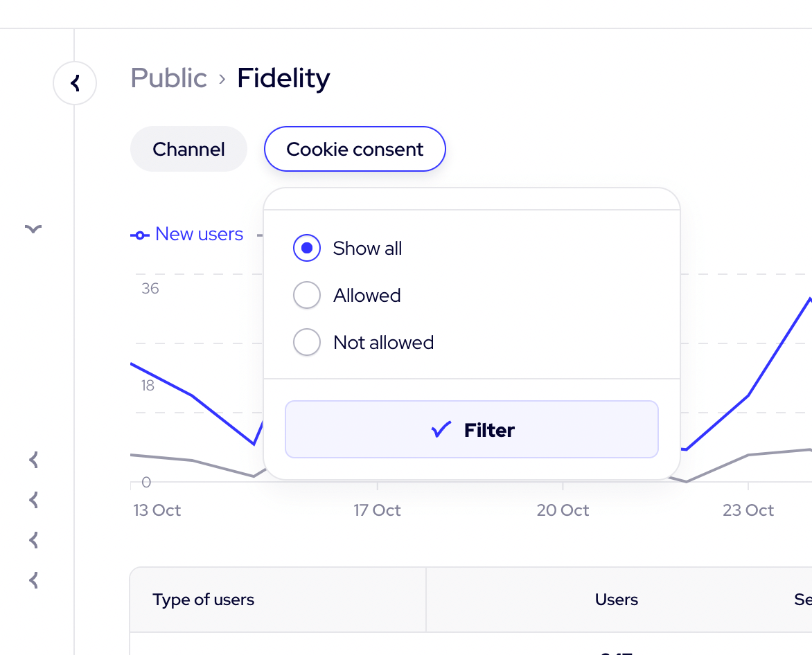Select the Show all radio option
This screenshot has width=812, height=655.
pos(307,249)
